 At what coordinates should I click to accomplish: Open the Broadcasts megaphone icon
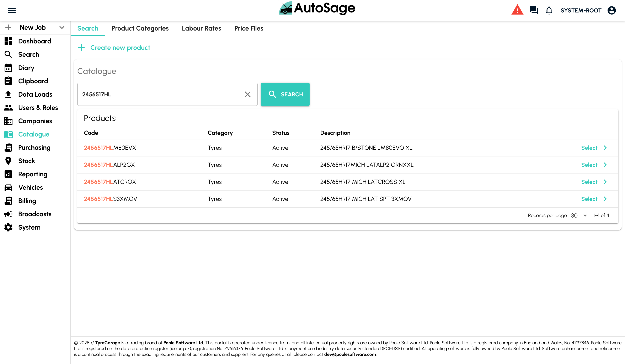(8, 214)
